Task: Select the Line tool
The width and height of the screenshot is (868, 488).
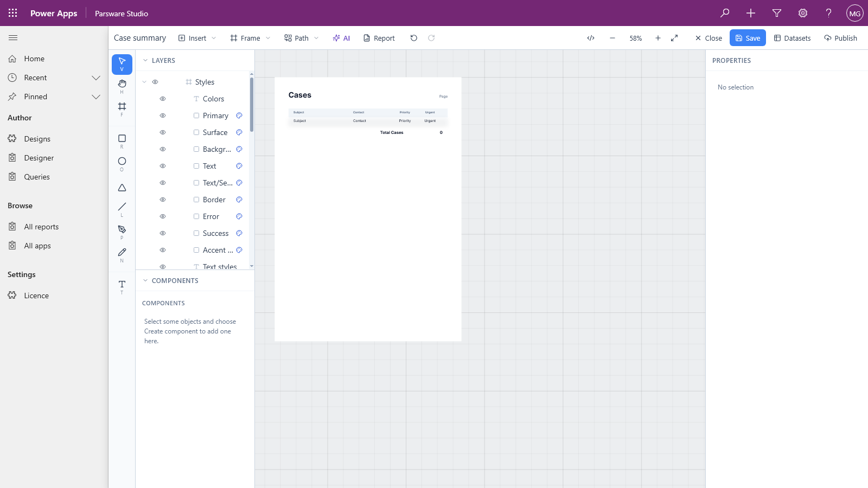Action: tap(122, 209)
